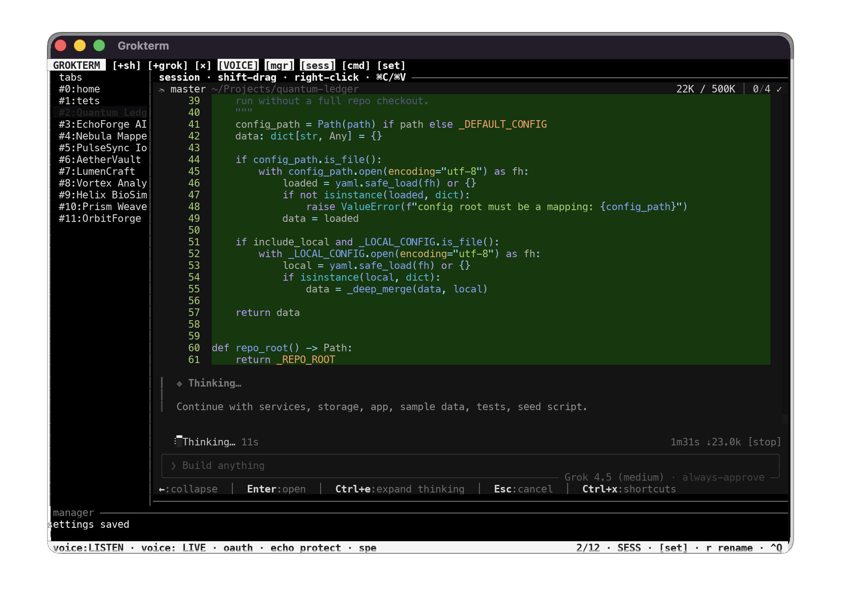841x616 pixels.
Task: Click the Continue with services message text
Action: coord(382,407)
